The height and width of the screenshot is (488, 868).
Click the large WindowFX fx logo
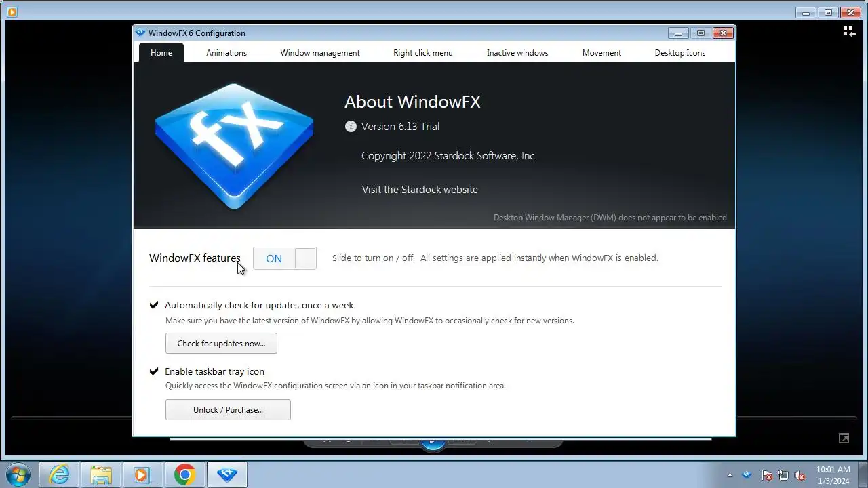[x=234, y=146]
